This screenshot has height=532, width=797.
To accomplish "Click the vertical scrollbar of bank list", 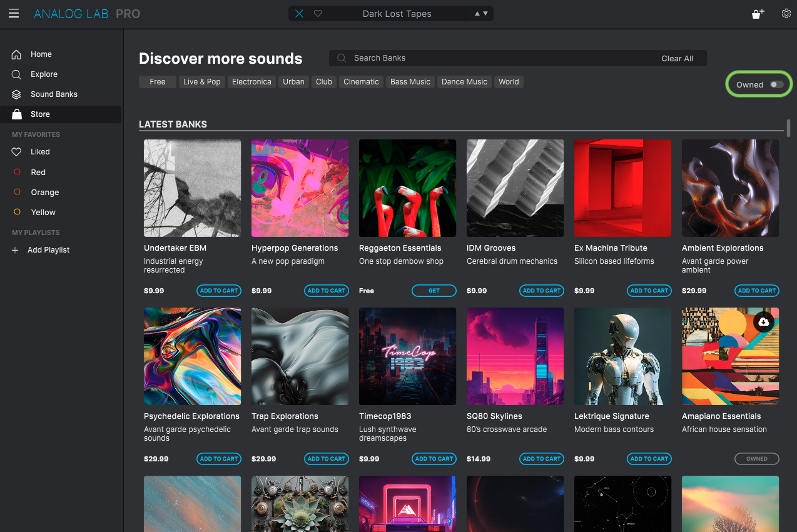I will pos(789,128).
